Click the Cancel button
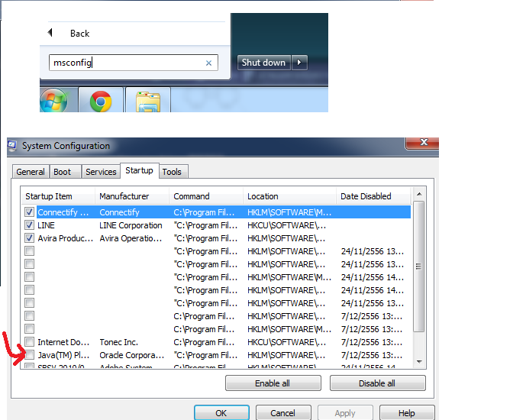 click(283, 413)
